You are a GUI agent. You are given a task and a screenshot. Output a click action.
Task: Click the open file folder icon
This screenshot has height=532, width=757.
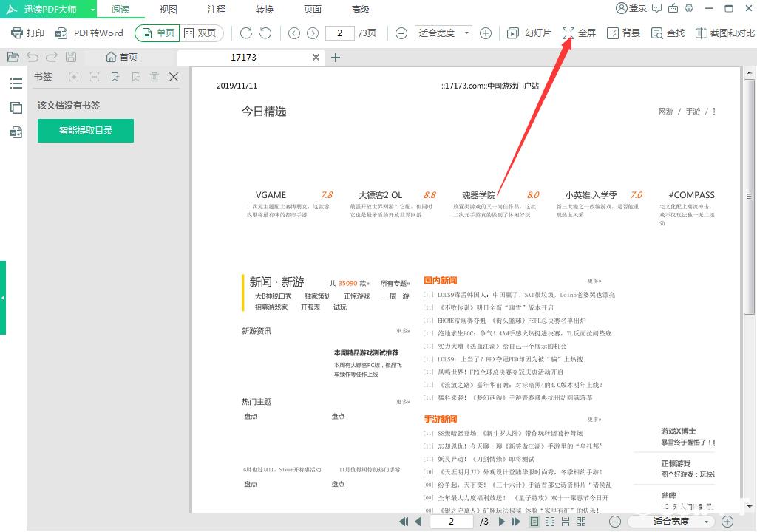point(13,57)
